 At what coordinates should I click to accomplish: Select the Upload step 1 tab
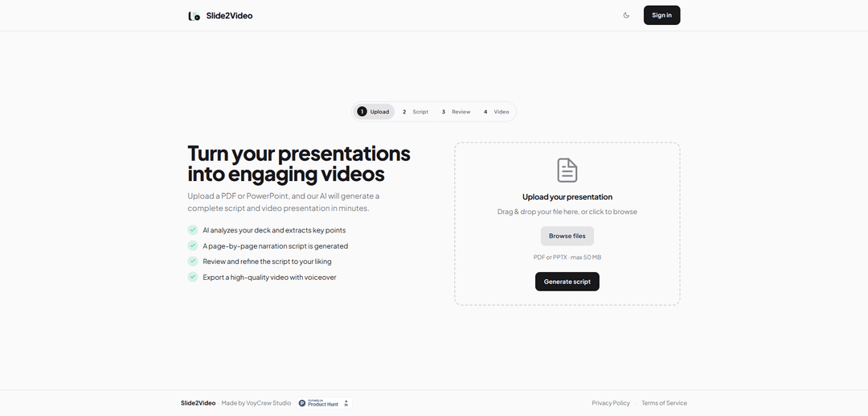click(x=375, y=112)
